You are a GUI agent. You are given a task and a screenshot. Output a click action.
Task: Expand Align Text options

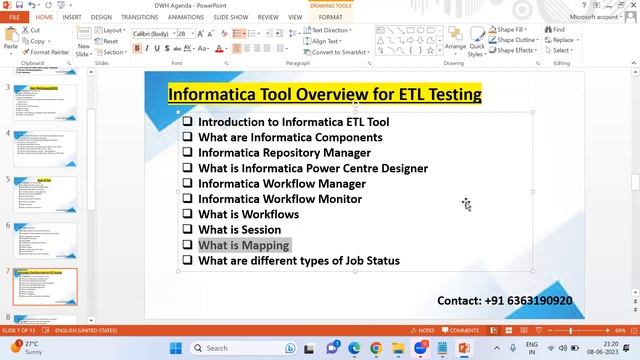click(323, 41)
